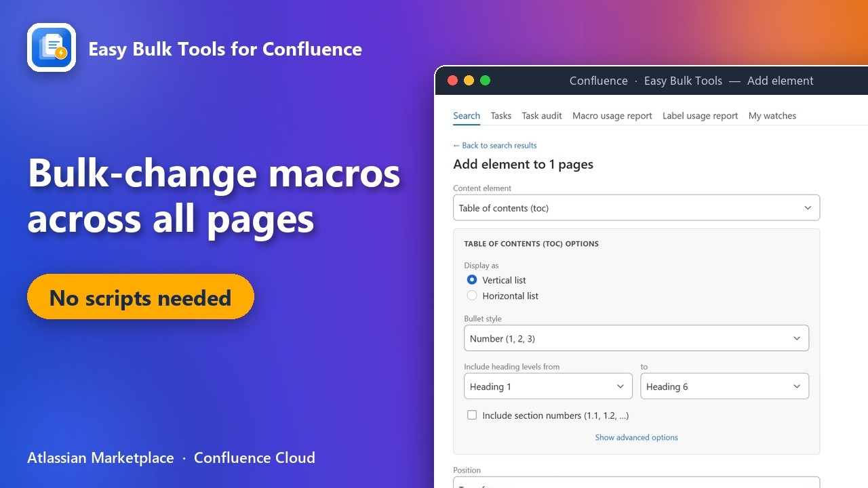Open the Heading 1 level dropdown

(548, 386)
